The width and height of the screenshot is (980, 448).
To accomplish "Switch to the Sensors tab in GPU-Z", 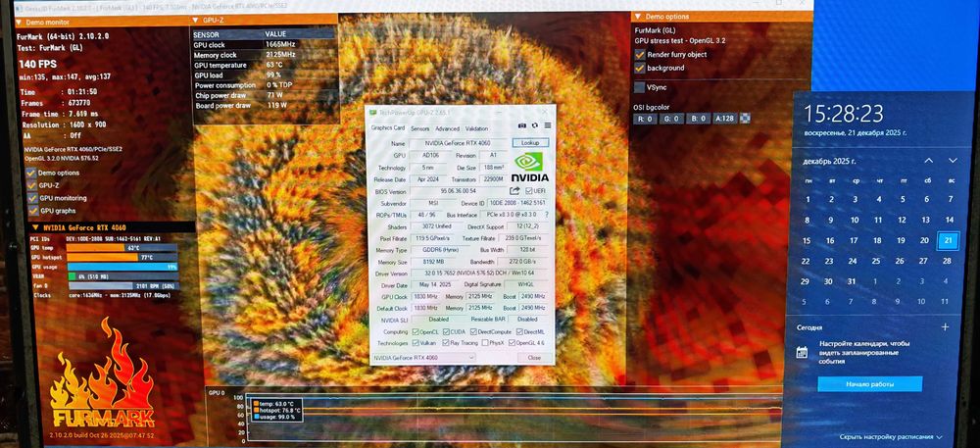I will coord(420,128).
